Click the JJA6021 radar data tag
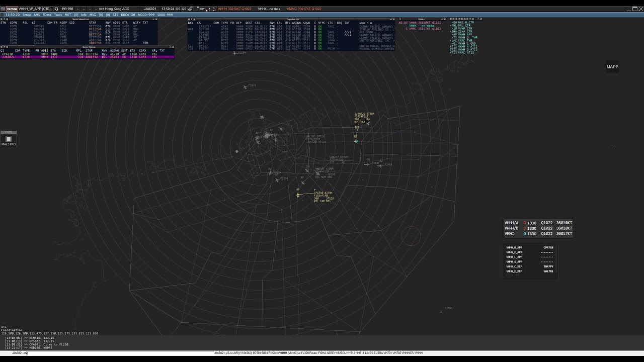Image resolution: width=644 pixels, height=362 pixels. 364,118
